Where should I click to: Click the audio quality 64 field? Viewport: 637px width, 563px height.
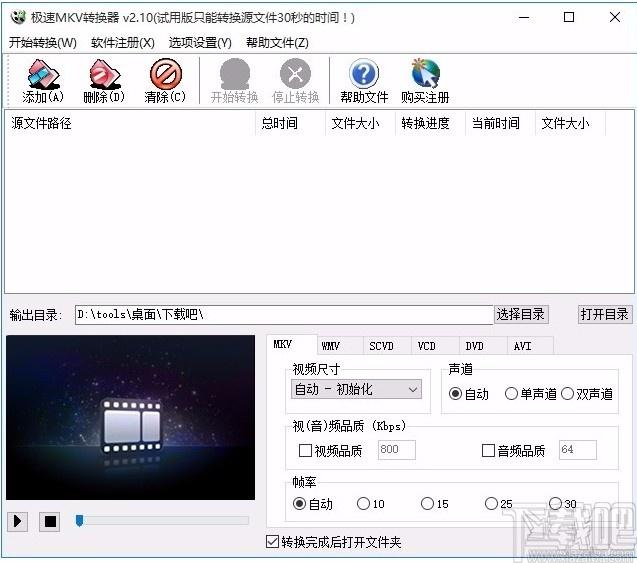click(x=578, y=450)
